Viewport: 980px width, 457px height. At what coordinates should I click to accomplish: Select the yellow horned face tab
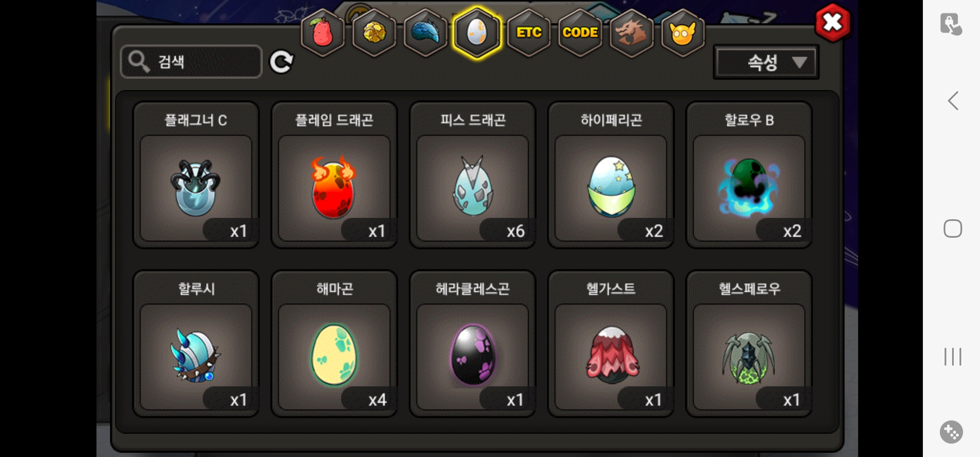click(x=683, y=33)
